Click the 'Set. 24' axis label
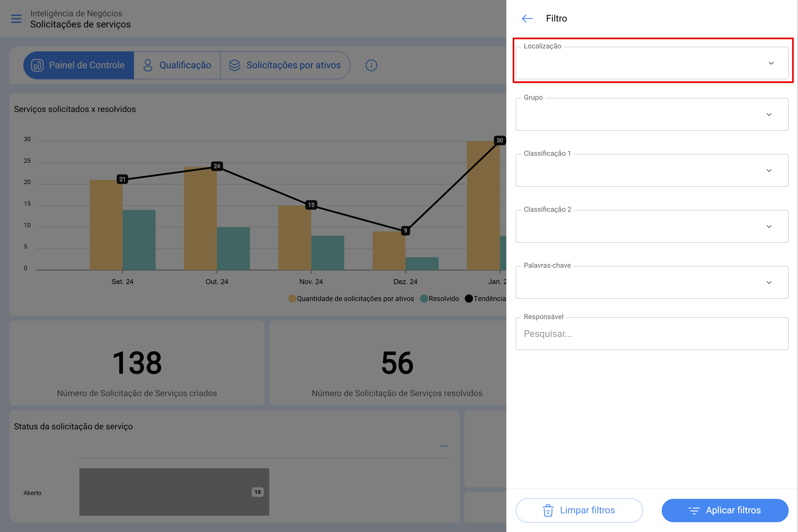The image size is (798, 532). (123, 282)
